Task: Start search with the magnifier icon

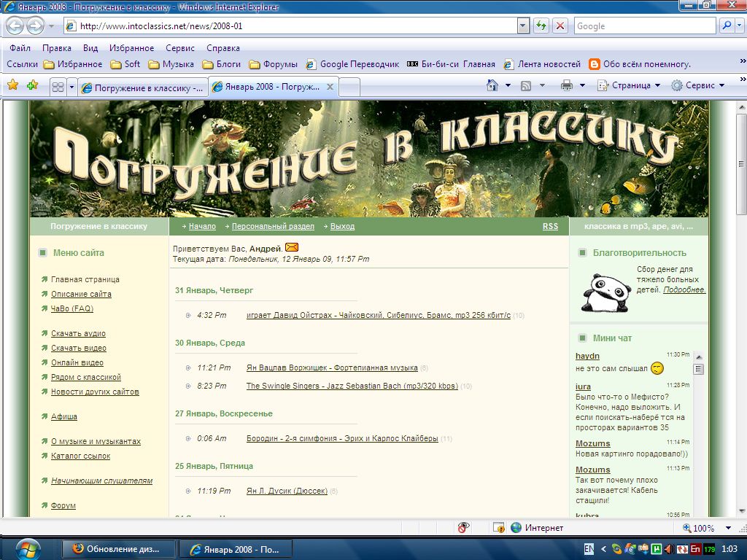Action: pos(726,26)
